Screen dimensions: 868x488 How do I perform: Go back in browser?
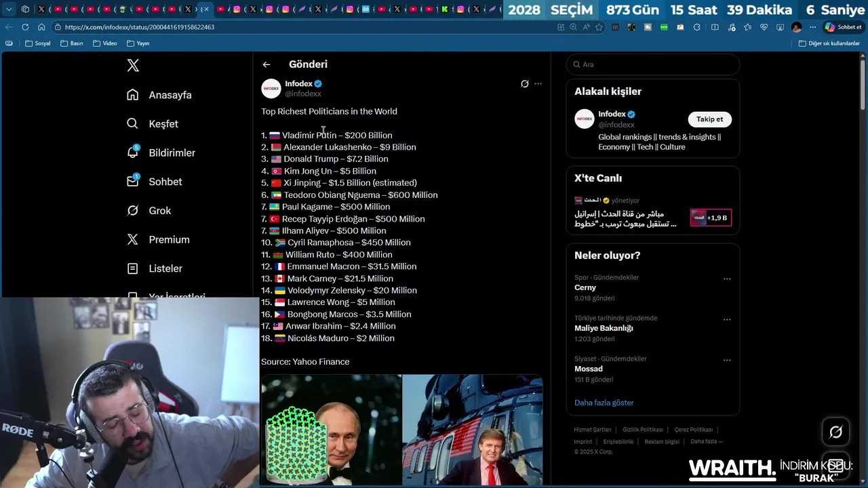(9, 27)
